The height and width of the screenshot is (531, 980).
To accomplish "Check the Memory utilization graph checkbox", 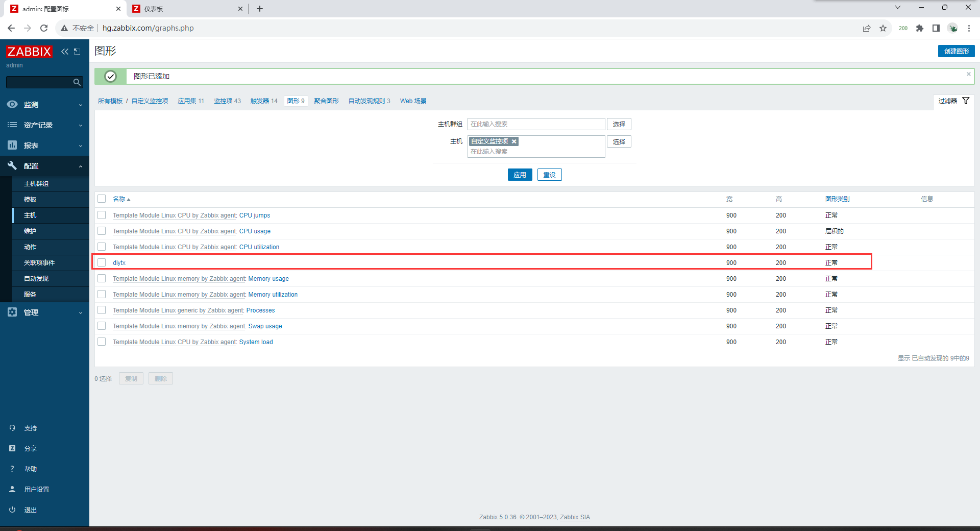I will 102,294.
